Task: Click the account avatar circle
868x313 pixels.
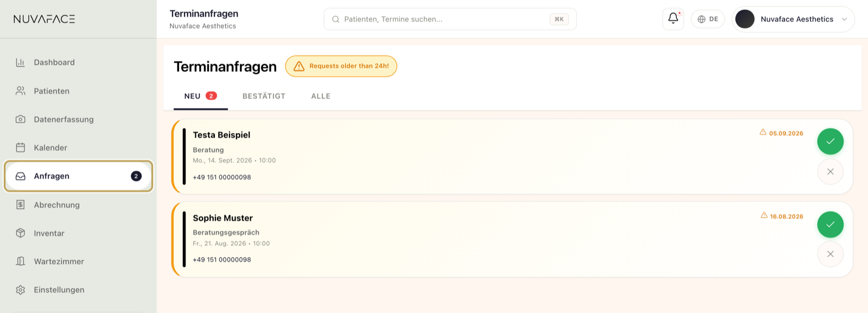Action: coord(745,19)
